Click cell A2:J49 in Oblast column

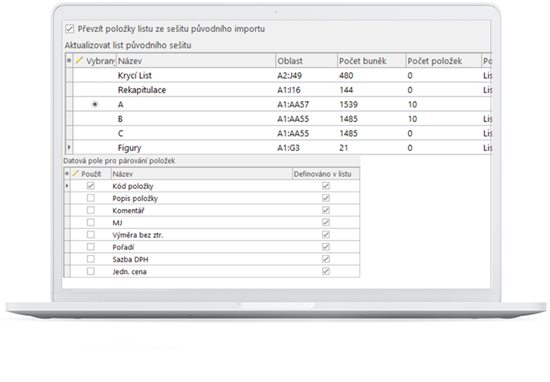point(290,75)
